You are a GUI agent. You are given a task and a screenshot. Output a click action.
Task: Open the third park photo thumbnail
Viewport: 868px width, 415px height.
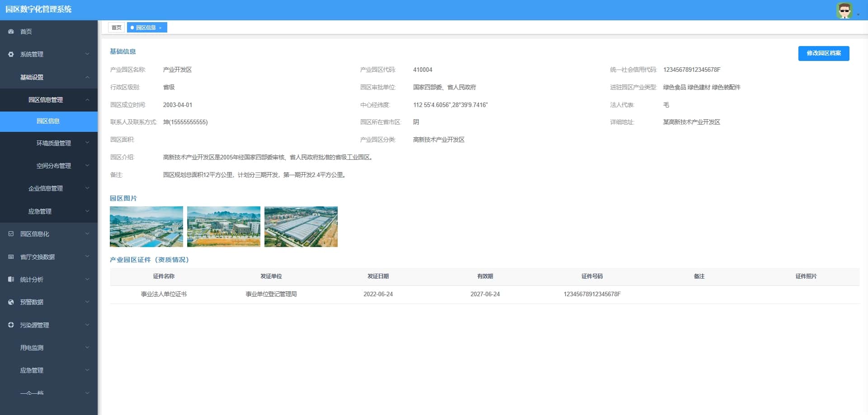(301, 227)
